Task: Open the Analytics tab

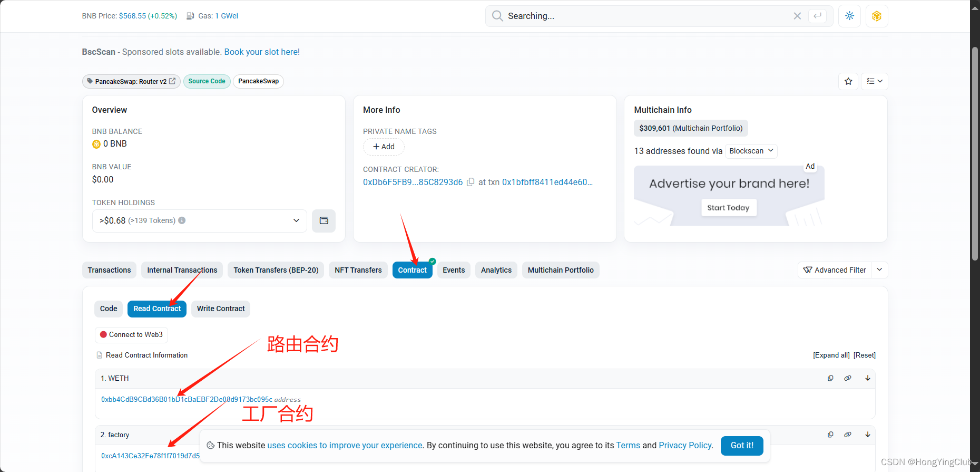Action: 496,270
